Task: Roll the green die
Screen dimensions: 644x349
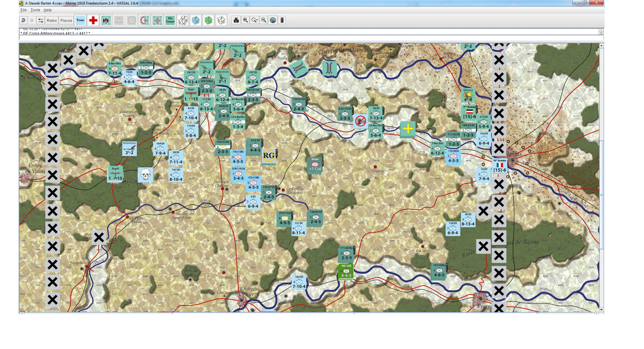Action: click(208, 21)
